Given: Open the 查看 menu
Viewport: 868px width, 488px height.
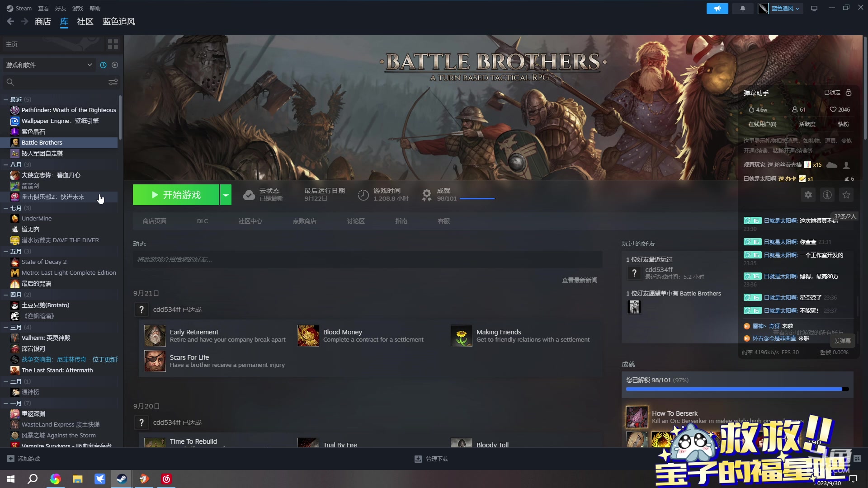Looking at the screenshot, I should coord(43,8).
